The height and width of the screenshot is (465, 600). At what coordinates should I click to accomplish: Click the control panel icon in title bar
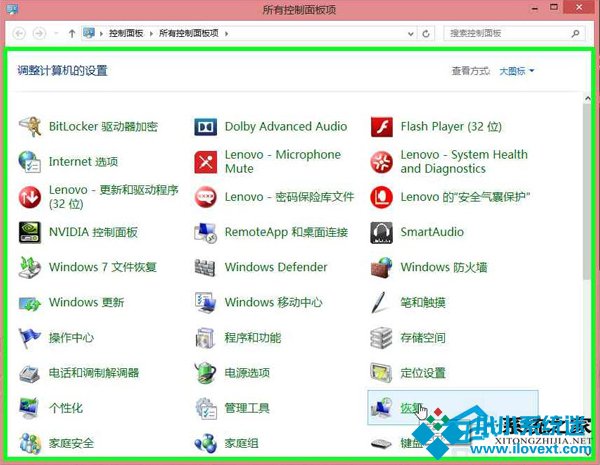[x=12, y=8]
